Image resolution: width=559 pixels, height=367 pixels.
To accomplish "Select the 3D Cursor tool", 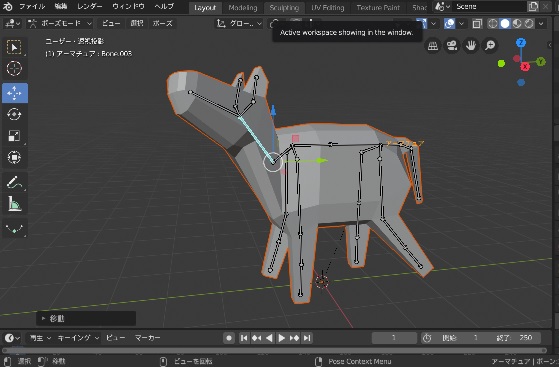I will click(x=14, y=68).
